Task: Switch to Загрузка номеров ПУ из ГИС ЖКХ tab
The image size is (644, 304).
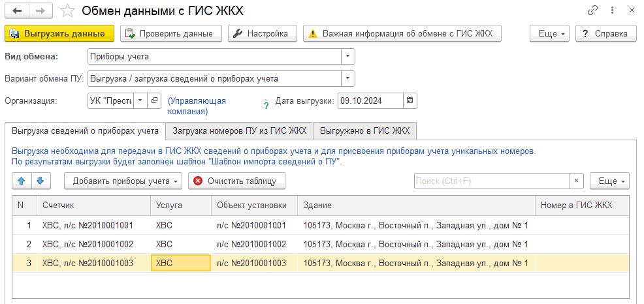Action: (239, 130)
